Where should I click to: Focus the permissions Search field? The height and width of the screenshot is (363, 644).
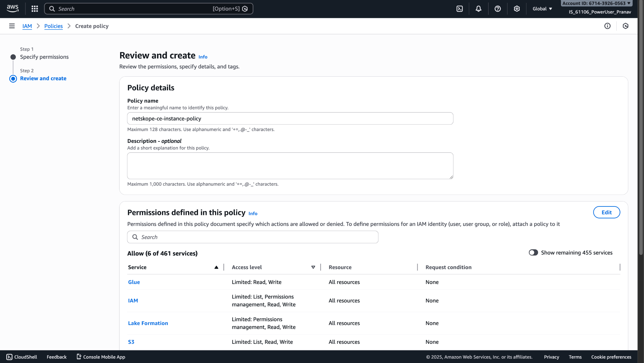(253, 237)
